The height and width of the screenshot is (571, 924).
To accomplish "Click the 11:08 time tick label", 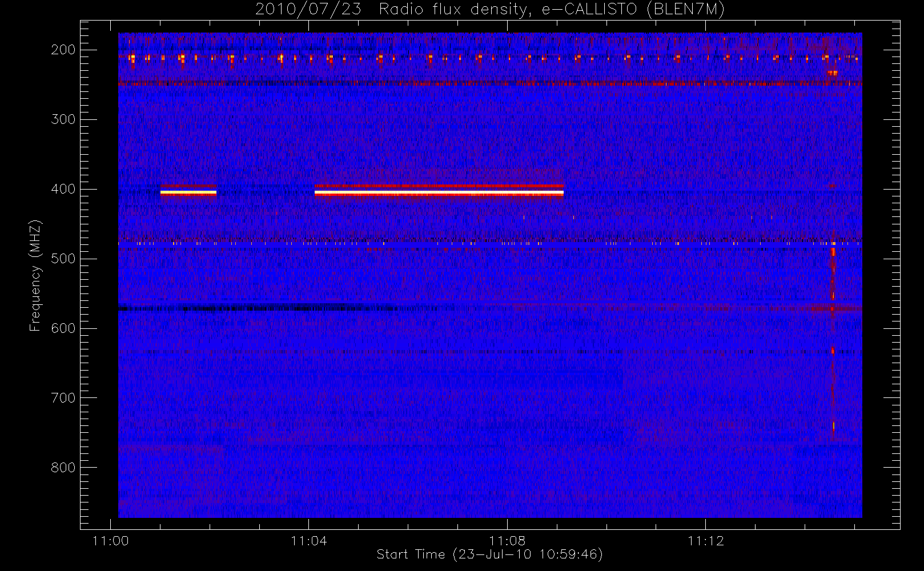I will pos(507,541).
